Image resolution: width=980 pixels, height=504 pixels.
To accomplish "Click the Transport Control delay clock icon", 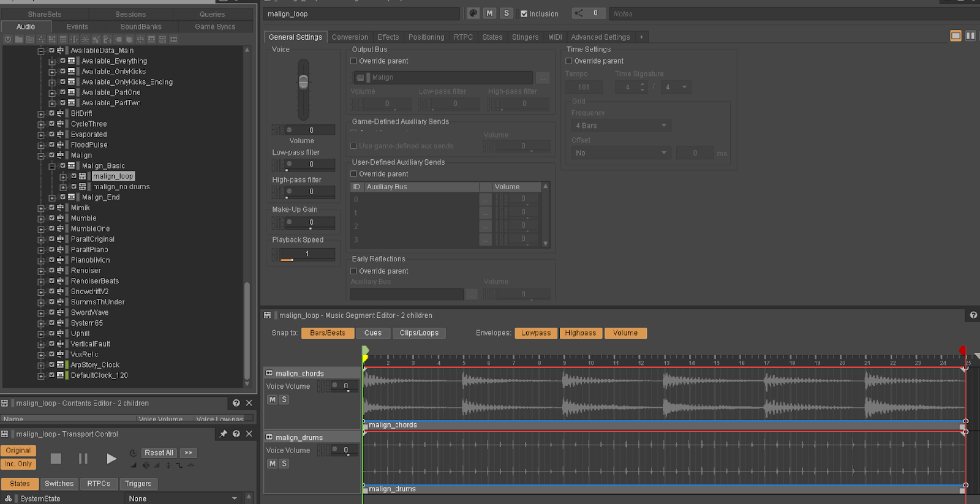I will tap(133, 453).
